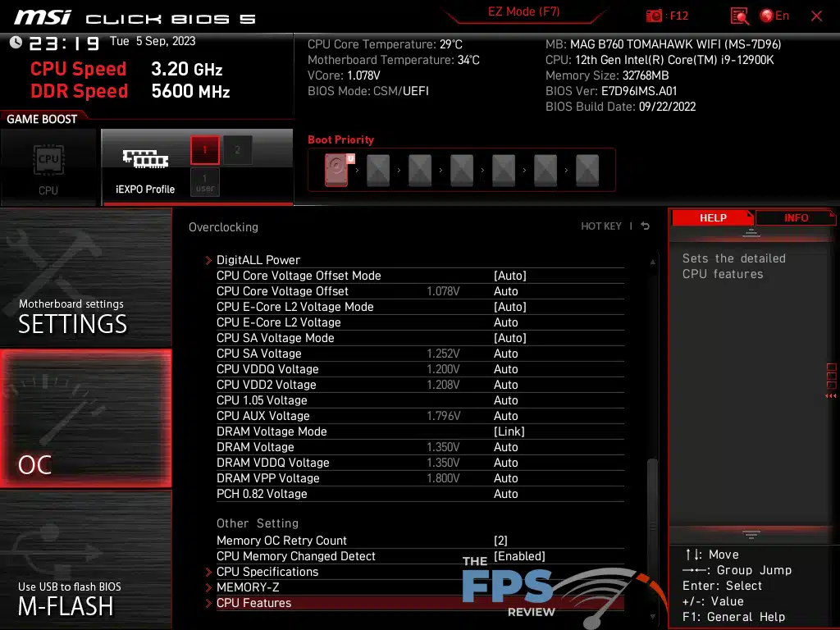Select the PCH 0.82 Voltage Auto value
This screenshot has width=840, height=630.
[505, 493]
